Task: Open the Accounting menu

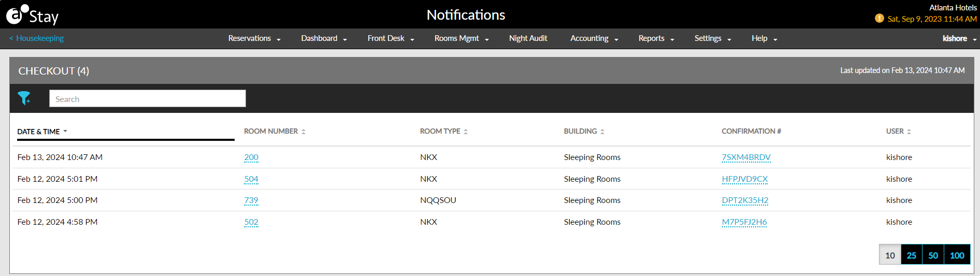Action: pos(594,38)
